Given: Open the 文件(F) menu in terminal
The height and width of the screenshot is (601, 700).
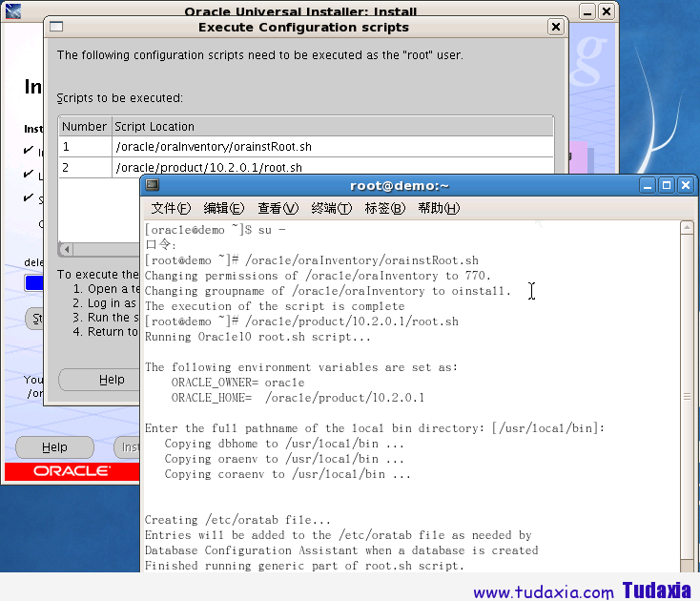Looking at the screenshot, I should [171, 208].
